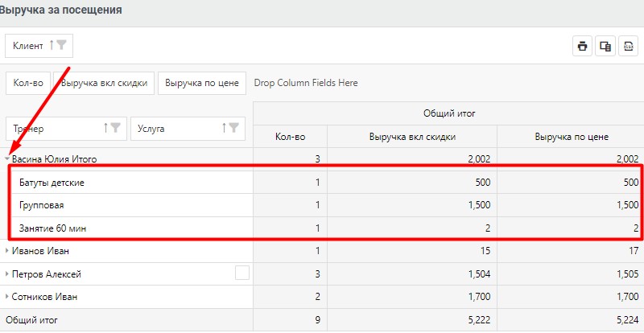Click Выручка по цене column header
Image resolution: width=644 pixels, height=333 pixels.
pyautogui.click(x=572, y=137)
